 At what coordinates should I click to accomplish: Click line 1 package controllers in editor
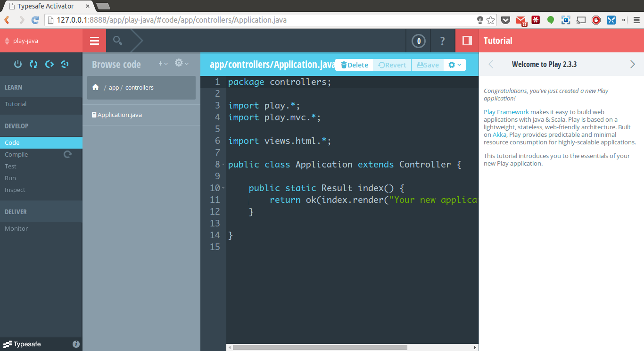click(280, 82)
